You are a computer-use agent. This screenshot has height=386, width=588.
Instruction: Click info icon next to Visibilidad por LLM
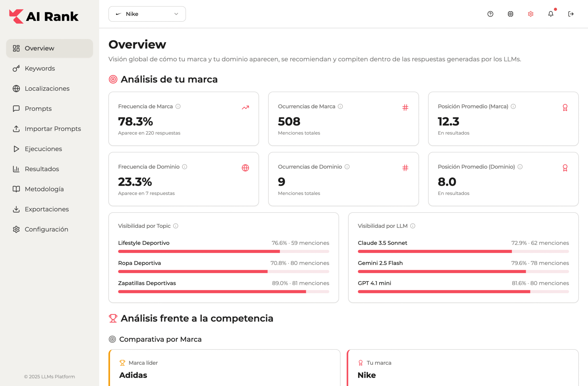[413, 226]
